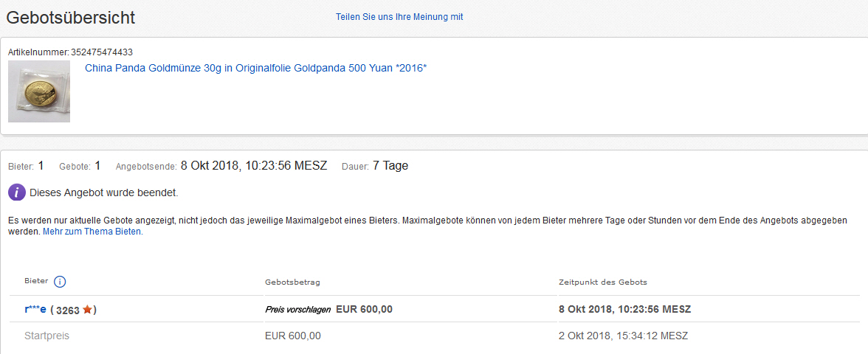Screen dimensions: 868x354
Task: Click the bold EUR 600,00 bid amount
Action: 365,309
